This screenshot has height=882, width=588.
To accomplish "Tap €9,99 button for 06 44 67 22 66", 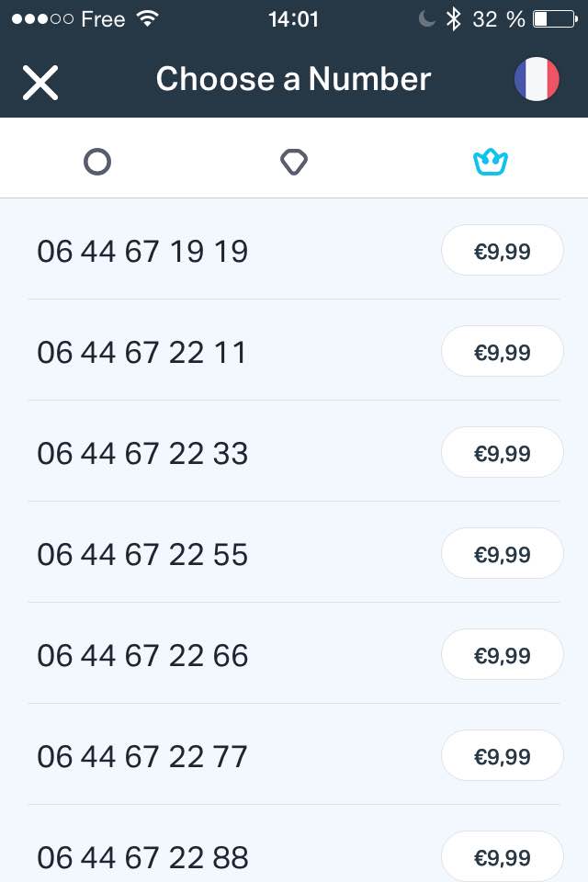I will click(x=502, y=655).
